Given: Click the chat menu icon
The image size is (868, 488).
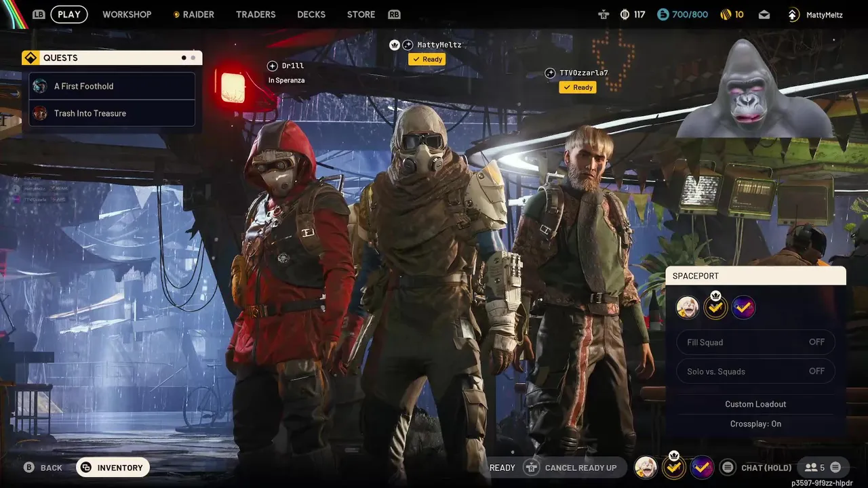Looking at the screenshot, I should coord(728,468).
